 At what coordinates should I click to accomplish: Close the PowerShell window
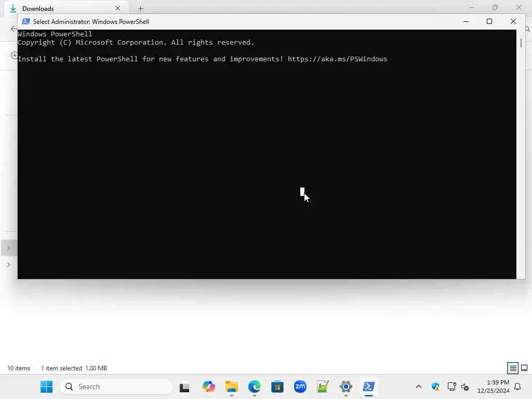[513, 21]
